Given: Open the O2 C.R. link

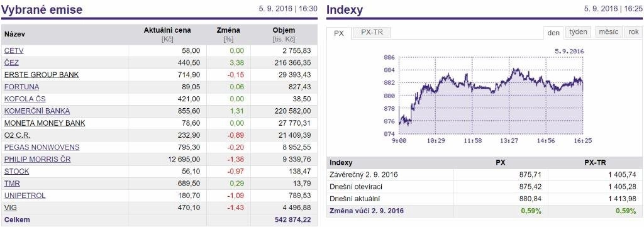Looking at the screenshot, I should click(17, 135).
